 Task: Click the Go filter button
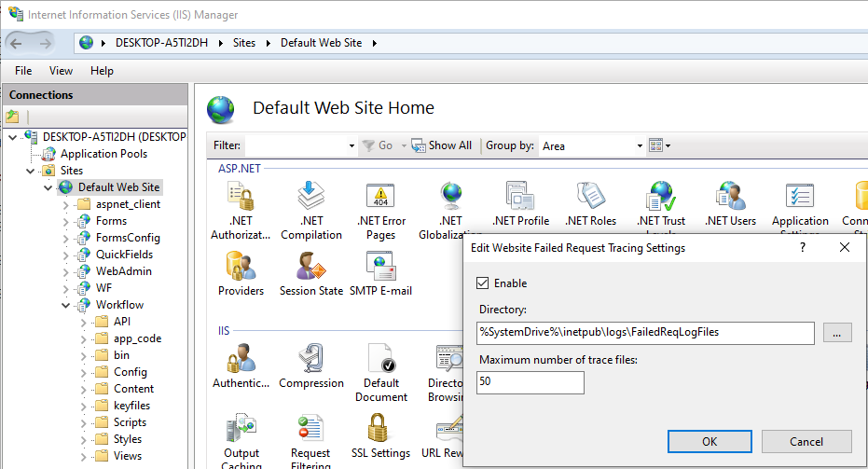[378, 145]
